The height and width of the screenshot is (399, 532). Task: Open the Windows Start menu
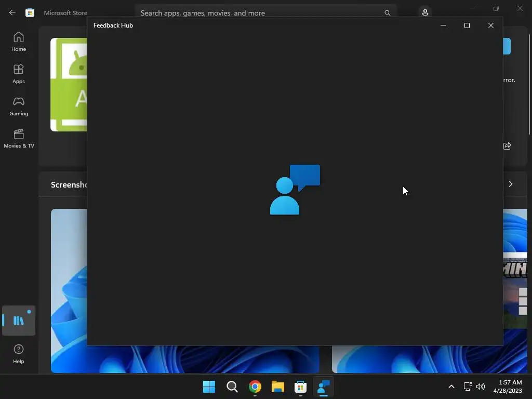(209, 387)
